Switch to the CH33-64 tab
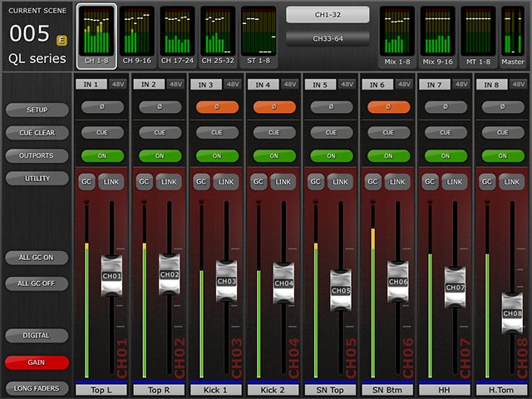The image size is (532, 399). 329,38
